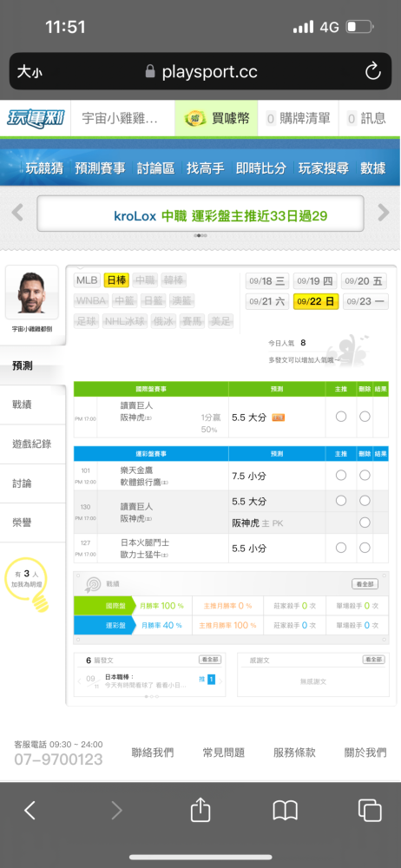Image resolution: width=401 pixels, height=868 pixels.
Task: Show previous post with left chevron
Action: [x=79, y=681]
